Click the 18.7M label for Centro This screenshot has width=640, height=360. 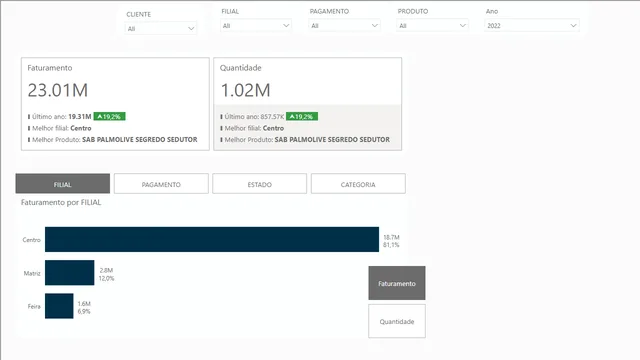(x=391, y=237)
